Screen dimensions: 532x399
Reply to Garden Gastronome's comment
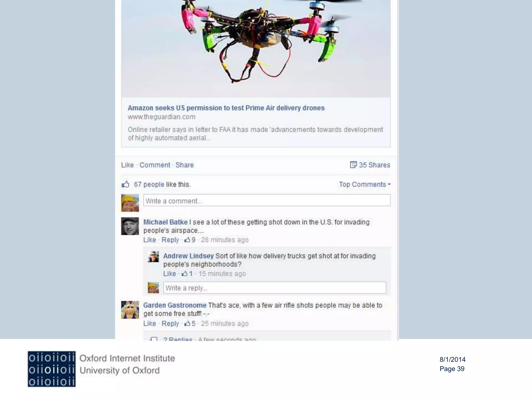click(170, 323)
